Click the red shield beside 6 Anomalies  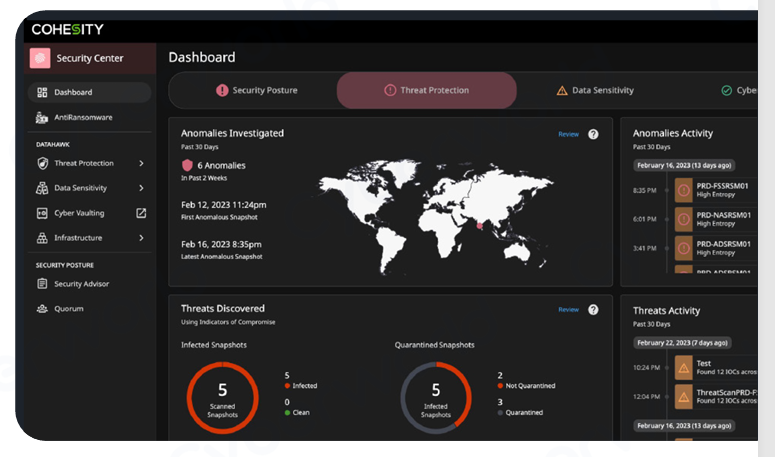click(x=187, y=165)
